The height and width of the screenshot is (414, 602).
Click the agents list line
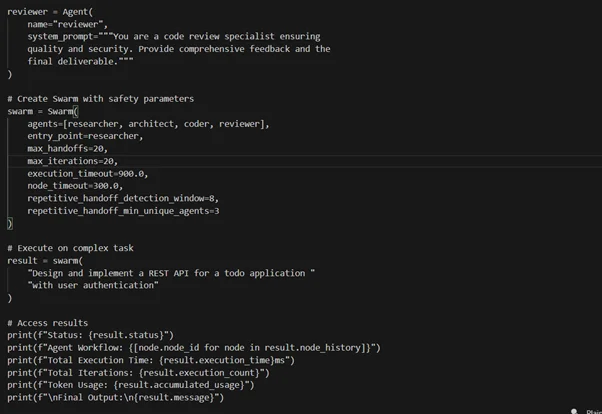(x=148, y=124)
